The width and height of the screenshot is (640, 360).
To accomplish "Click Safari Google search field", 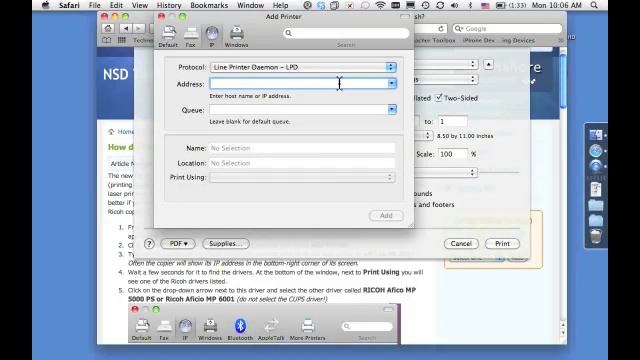I will [x=508, y=29].
